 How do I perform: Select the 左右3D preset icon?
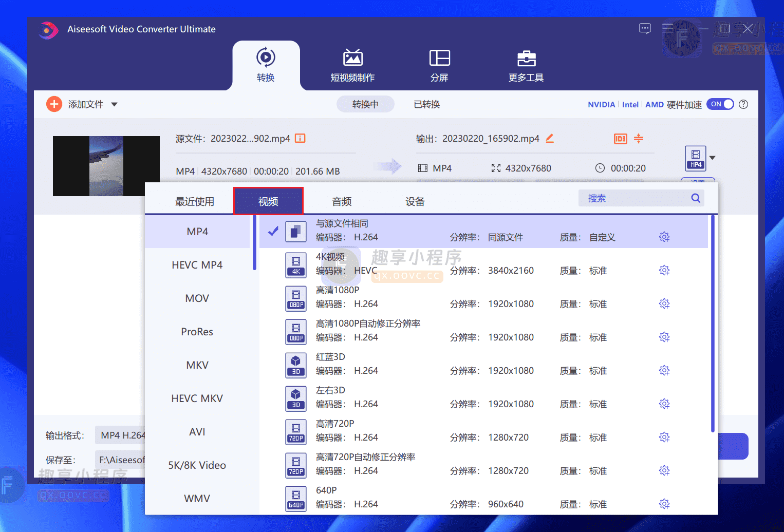(x=296, y=398)
